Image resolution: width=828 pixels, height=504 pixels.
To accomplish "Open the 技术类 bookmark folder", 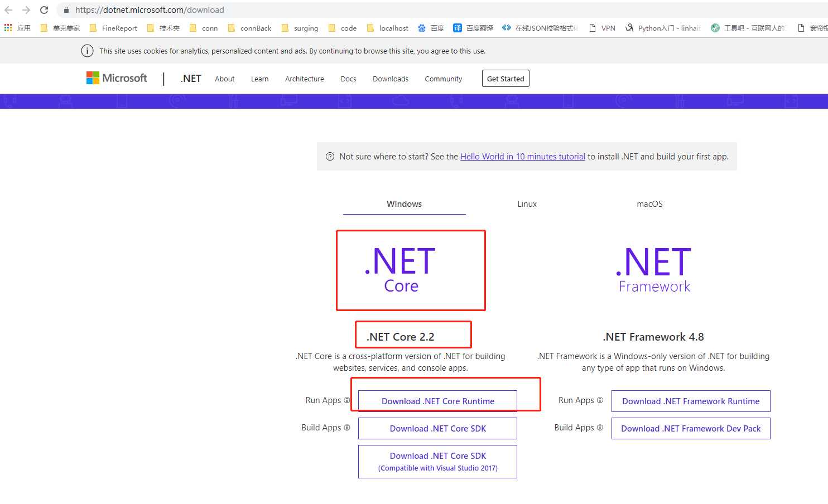I will coord(163,28).
